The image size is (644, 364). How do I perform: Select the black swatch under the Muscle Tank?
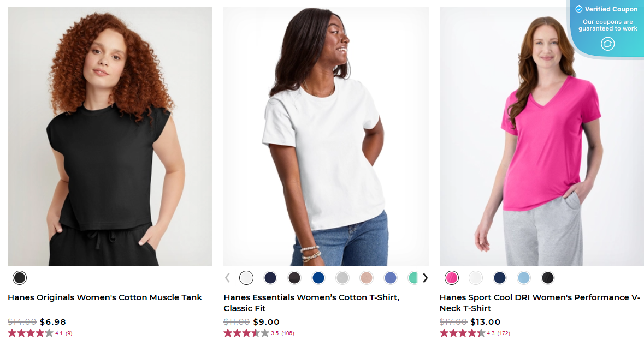pos(20,278)
